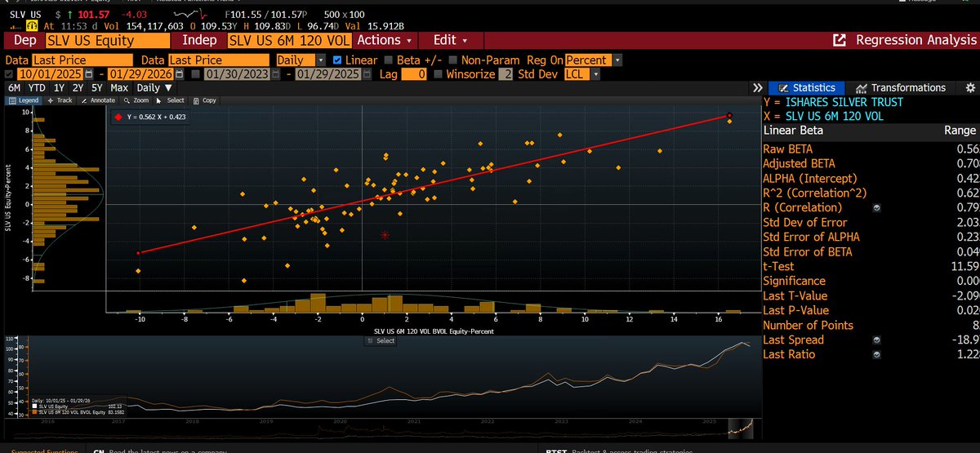Select the Annotate tool

tap(98, 100)
